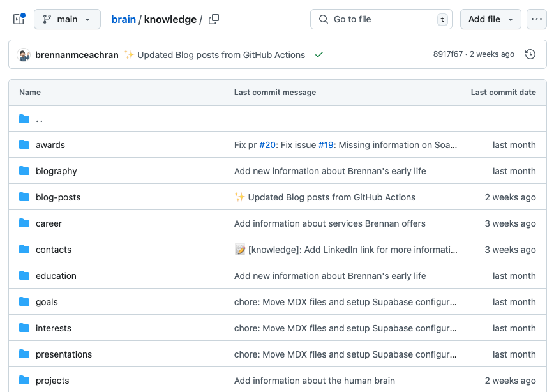The image size is (554, 392).
Task: View commit history via clock icon
Action: pos(530,54)
